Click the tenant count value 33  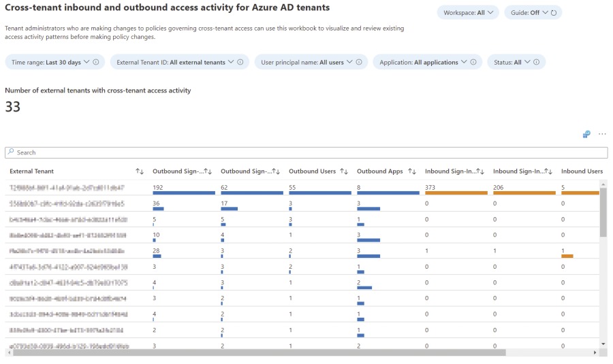point(12,107)
